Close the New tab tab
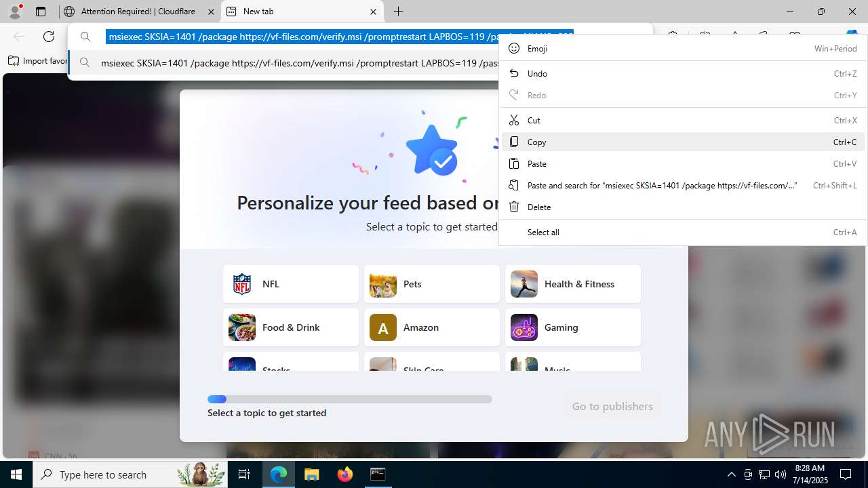This screenshot has width=868, height=488. [373, 12]
